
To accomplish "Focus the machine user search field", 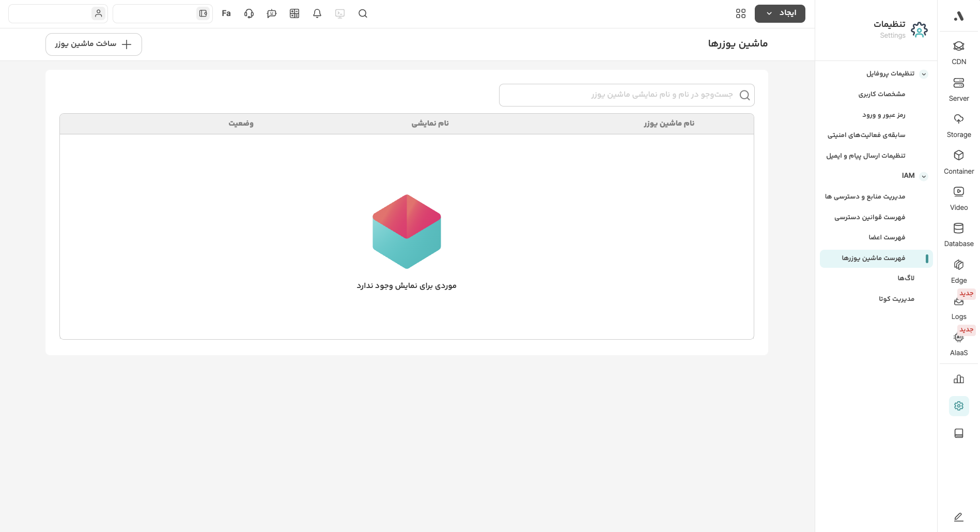I will click(620, 95).
